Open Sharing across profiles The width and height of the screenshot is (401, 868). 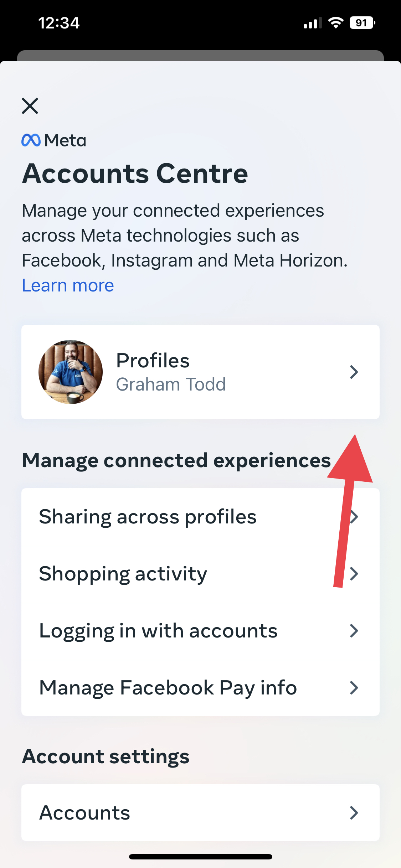pos(148,517)
